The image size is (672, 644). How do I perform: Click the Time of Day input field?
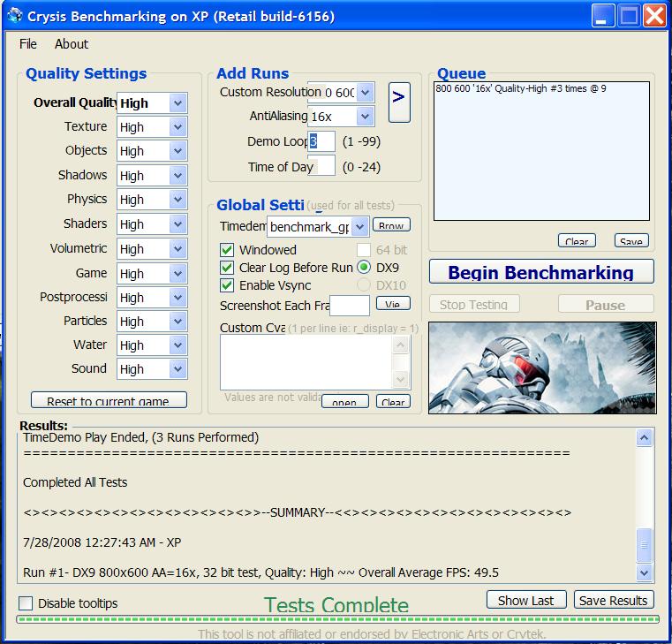(321, 166)
